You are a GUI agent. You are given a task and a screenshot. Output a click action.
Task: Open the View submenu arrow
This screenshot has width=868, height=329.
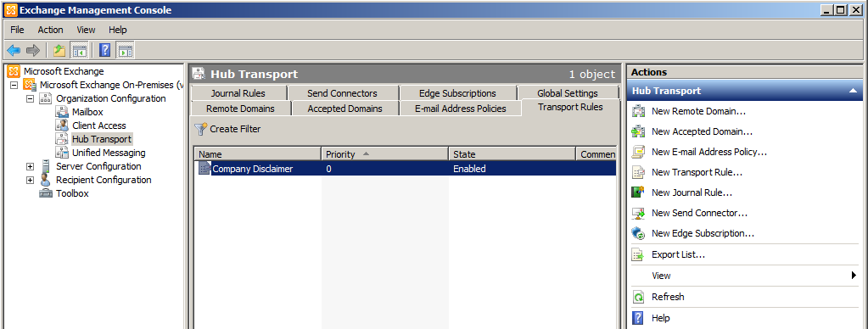[854, 276]
